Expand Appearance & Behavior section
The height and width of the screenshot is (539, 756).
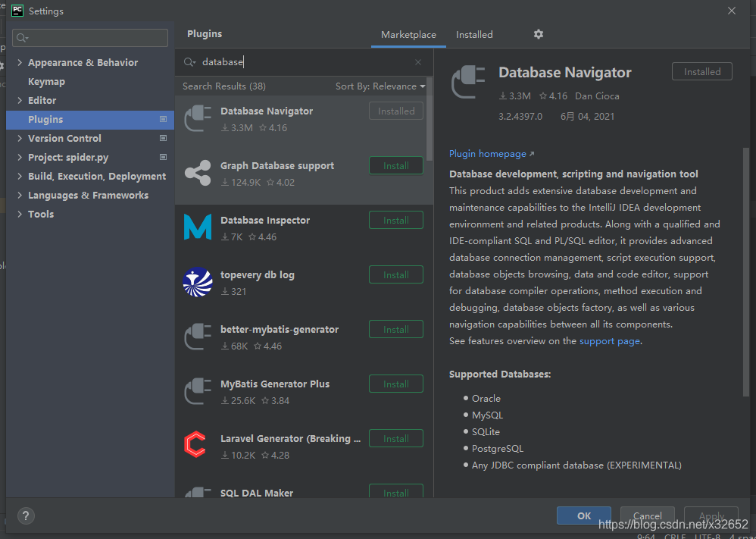coord(20,62)
